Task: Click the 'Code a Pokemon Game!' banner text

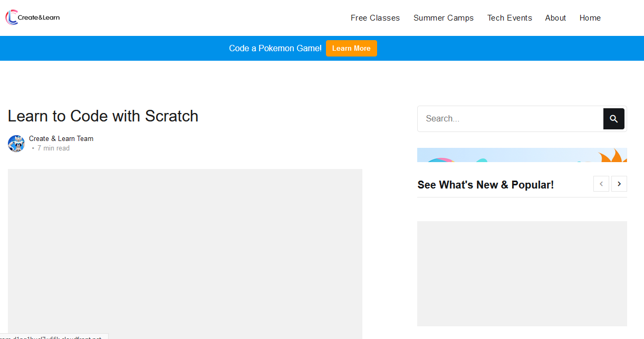Action: tap(275, 48)
